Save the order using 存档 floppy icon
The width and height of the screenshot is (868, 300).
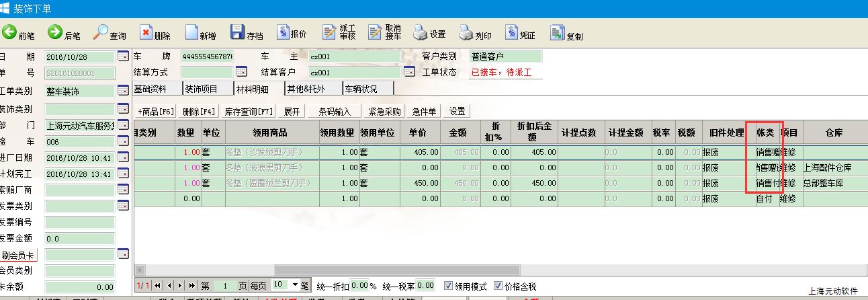(247, 33)
